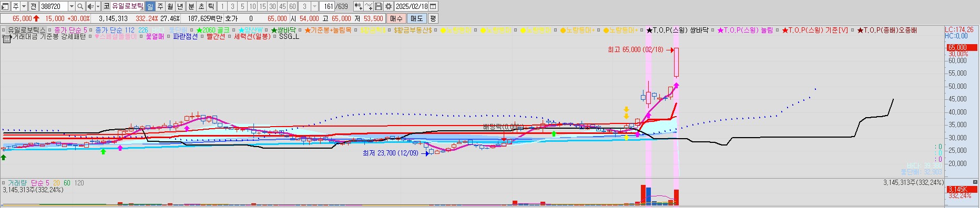This screenshot has height=208, width=980.
Task: Click the speaker sound icon
Action: [90, 6]
